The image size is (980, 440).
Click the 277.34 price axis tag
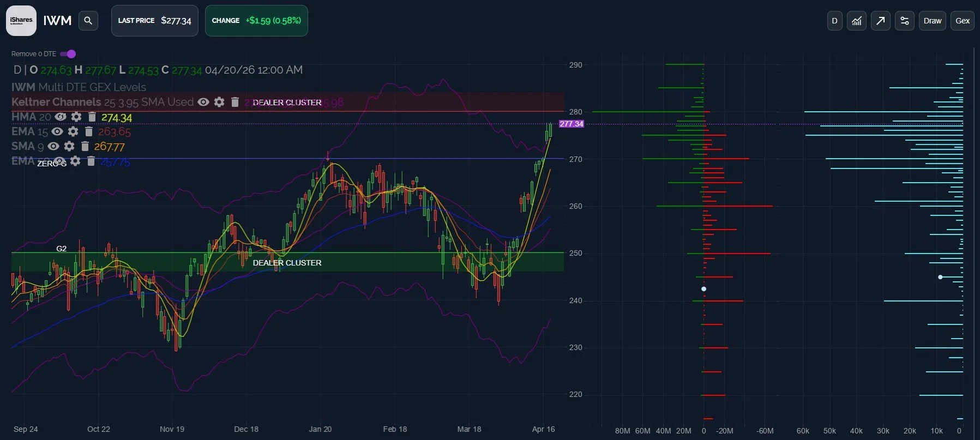click(x=572, y=124)
